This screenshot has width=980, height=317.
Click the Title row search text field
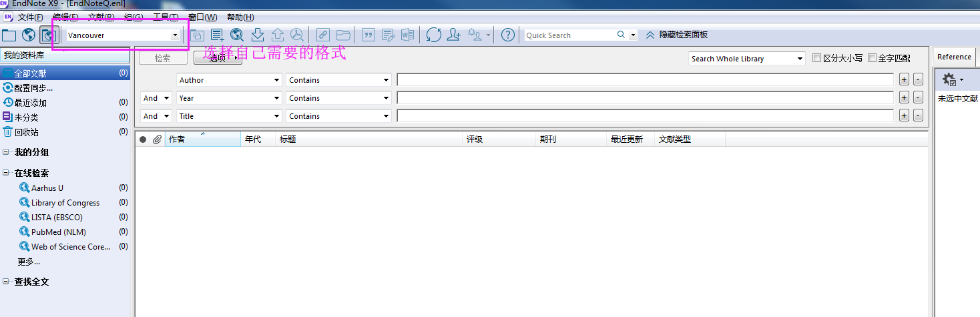coord(645,116)
